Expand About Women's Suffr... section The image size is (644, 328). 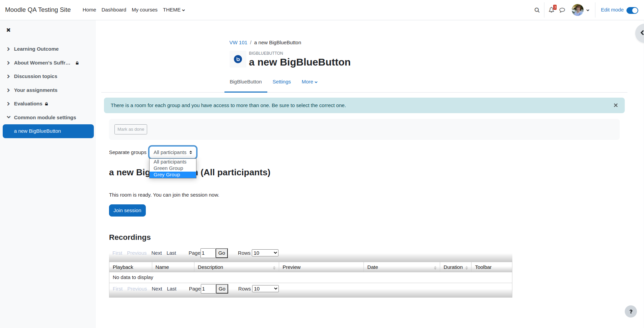tap(8, 63)
